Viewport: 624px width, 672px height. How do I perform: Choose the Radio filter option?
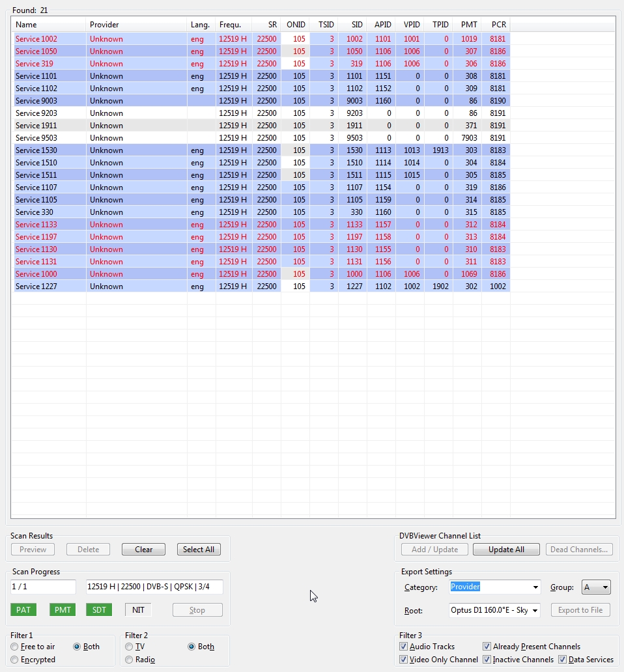[x=130, y=660]
